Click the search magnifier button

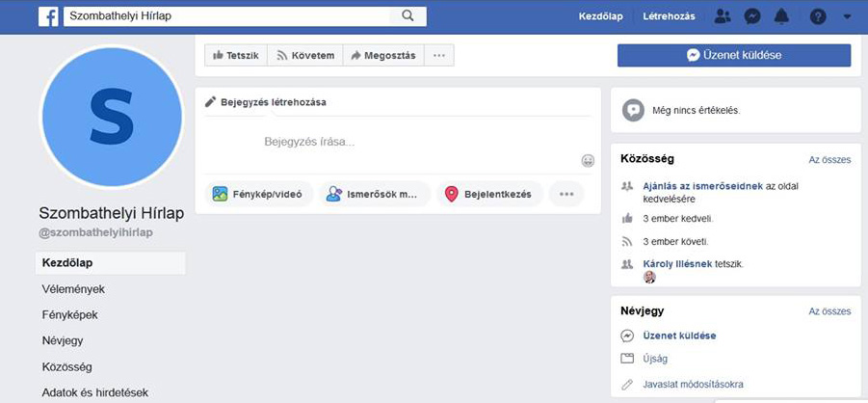click(x=408, y=16)
